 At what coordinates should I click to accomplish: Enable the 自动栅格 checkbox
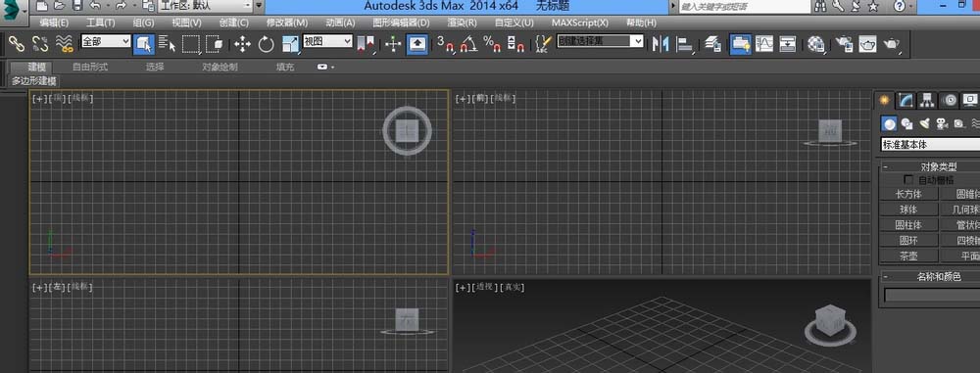point(908,179)
